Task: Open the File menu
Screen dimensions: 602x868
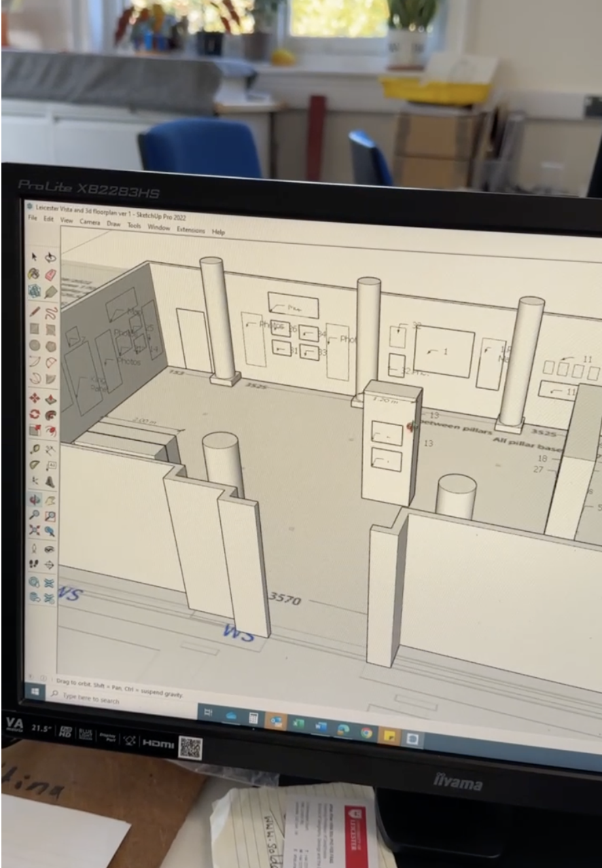Action: coord(32,218)
